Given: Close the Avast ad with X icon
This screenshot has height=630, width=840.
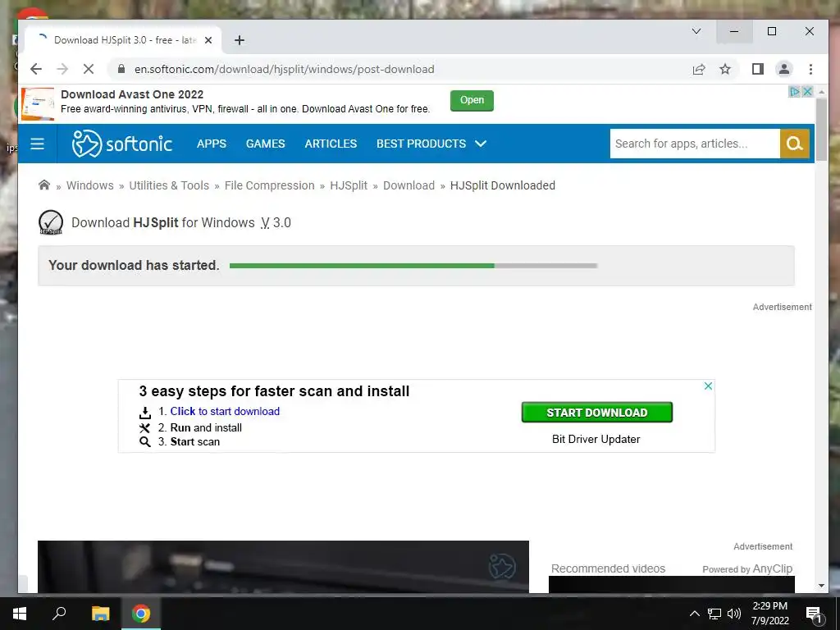Looking at the screenshot, I should coord(807,92).
